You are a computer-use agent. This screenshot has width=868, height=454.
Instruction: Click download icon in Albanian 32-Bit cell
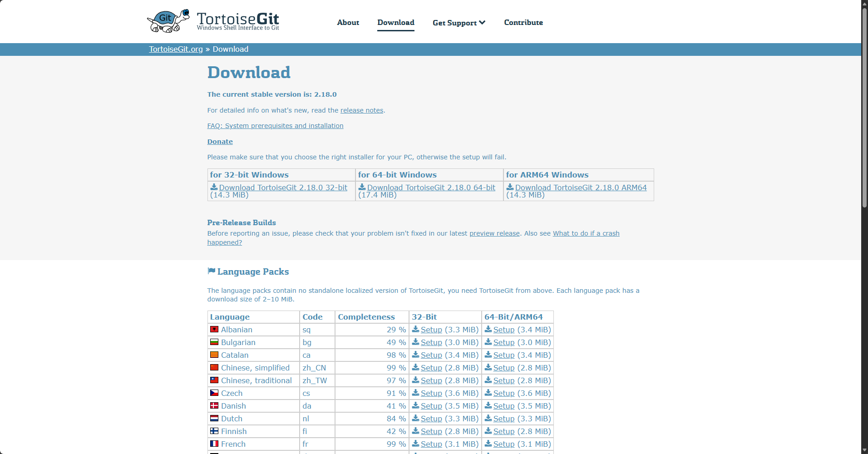(x=415, y=329)
